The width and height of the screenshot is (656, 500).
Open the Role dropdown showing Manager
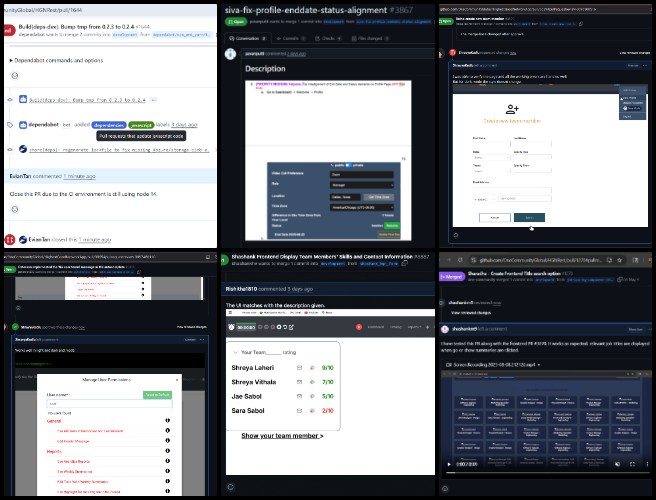click(361, 185)
